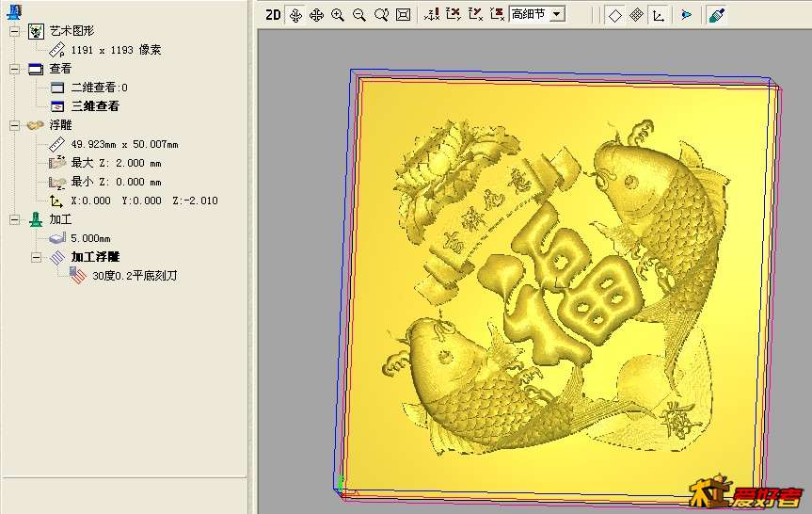The height and width of the screenshot is (514, 812).
Task: Click the min Z relief icon
Action: click(57, 182)
